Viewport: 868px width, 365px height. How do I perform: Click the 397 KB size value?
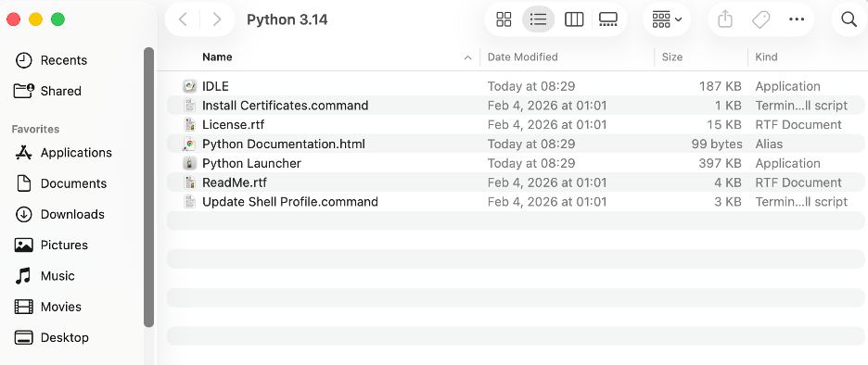720,164
